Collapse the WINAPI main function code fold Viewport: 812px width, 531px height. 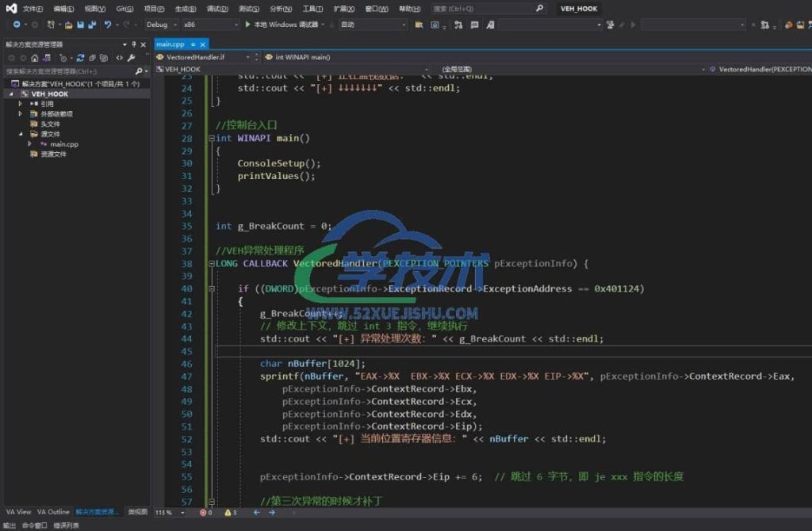(x=211, y=139)
